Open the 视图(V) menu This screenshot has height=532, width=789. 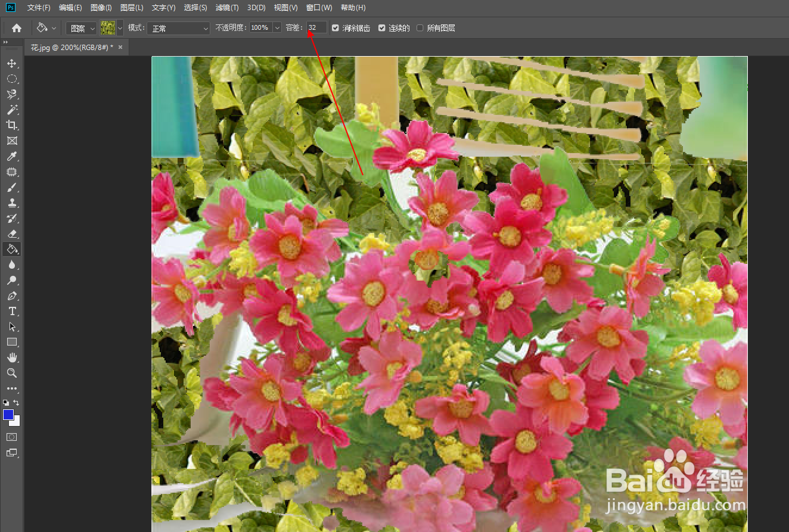[x=285, y=8]
